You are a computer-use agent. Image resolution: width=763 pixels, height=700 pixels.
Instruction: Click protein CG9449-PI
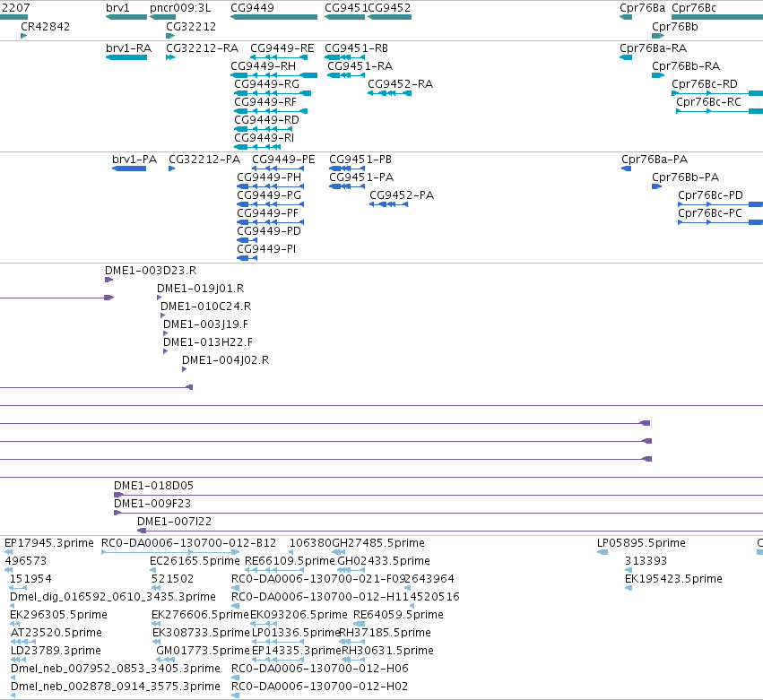point(266,249)
